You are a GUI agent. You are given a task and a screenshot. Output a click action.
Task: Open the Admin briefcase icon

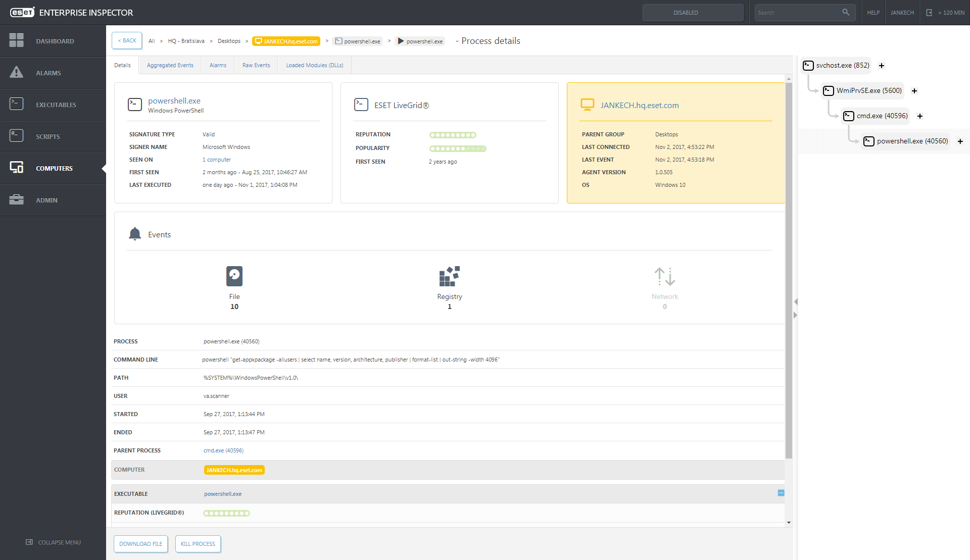[17, 199]
